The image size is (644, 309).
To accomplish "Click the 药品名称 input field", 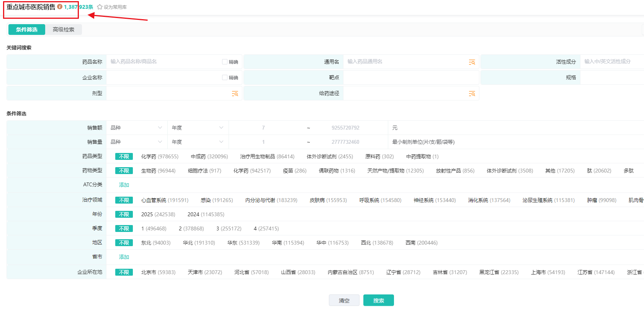I will (163, 62).
